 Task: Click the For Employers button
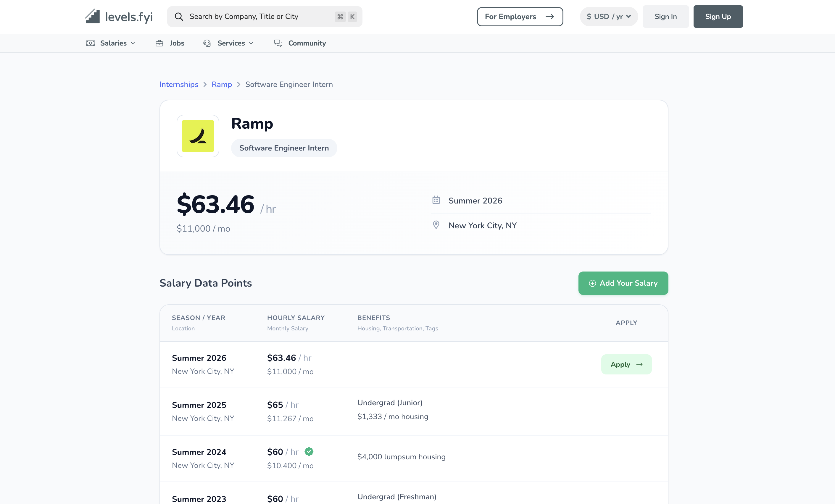(x=520, y=17)
